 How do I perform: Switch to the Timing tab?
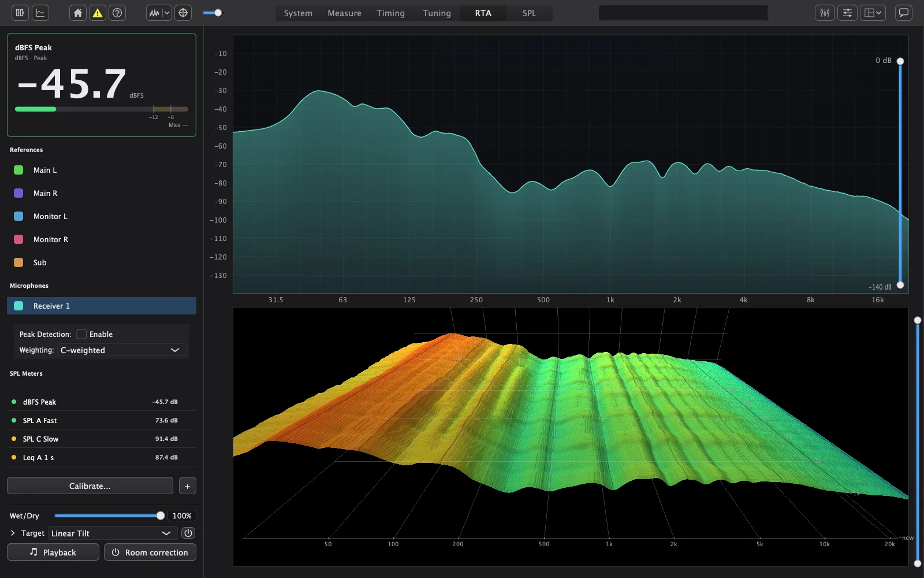tap(391, 13)
